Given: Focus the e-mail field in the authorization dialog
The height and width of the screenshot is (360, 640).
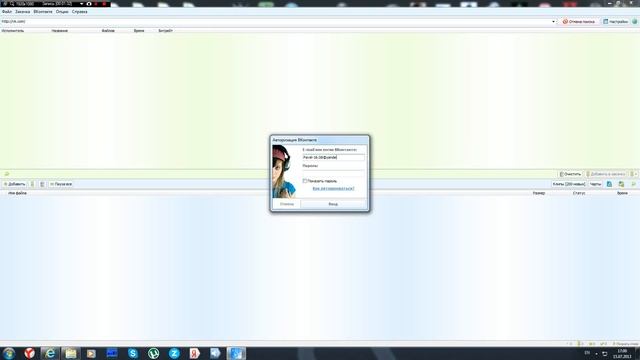Looking at the screenshot, I should 333,157.
